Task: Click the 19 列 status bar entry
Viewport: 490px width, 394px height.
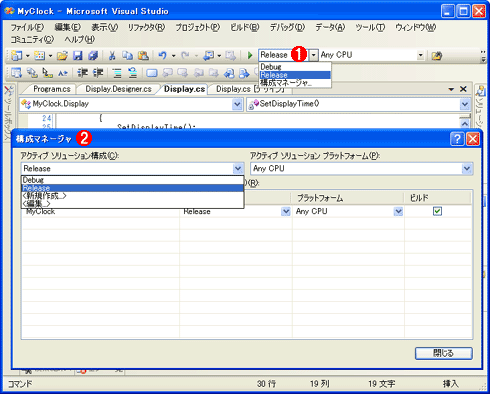Action: point(320,384)
